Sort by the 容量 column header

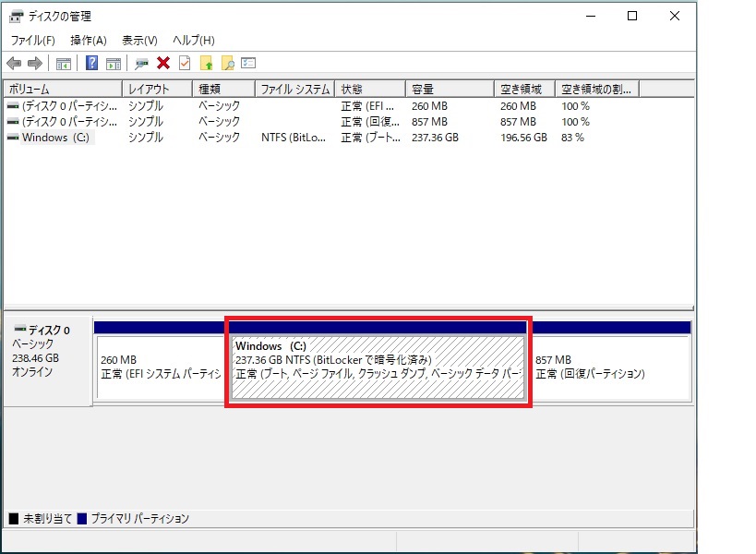(x=450, y=90)
